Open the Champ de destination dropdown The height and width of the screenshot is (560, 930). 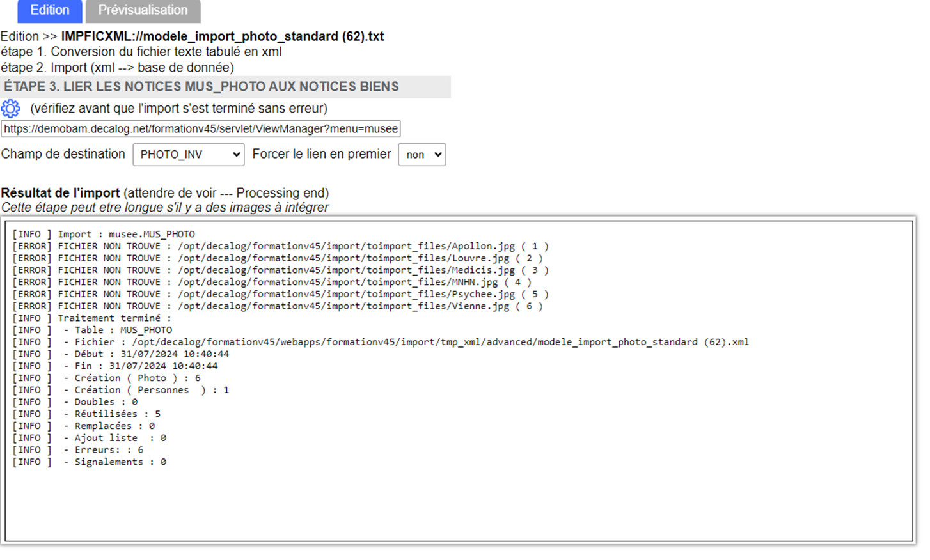(189, 155)
